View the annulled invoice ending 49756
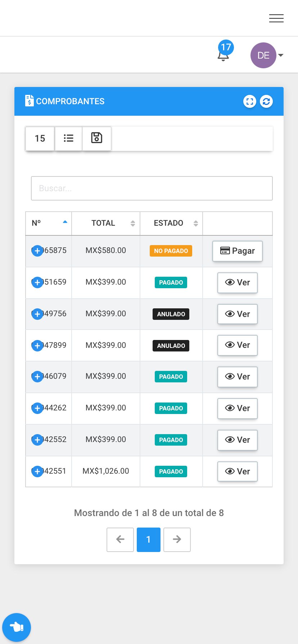298x644 pixels. [x=238, y=314]
